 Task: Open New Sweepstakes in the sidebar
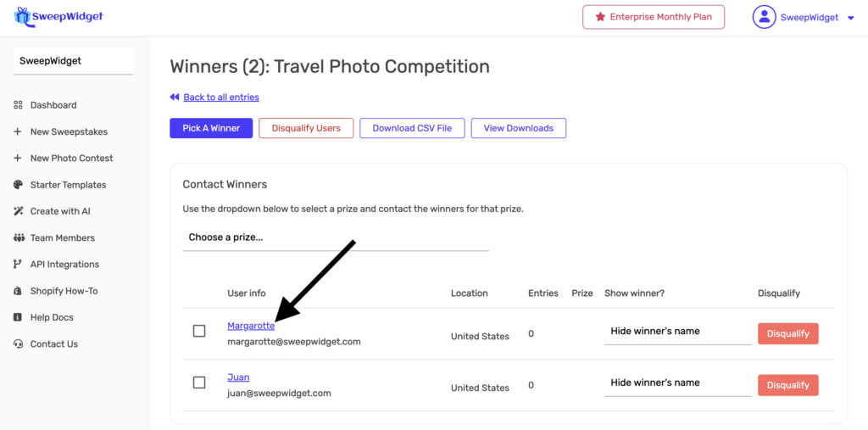coord(69,132)
